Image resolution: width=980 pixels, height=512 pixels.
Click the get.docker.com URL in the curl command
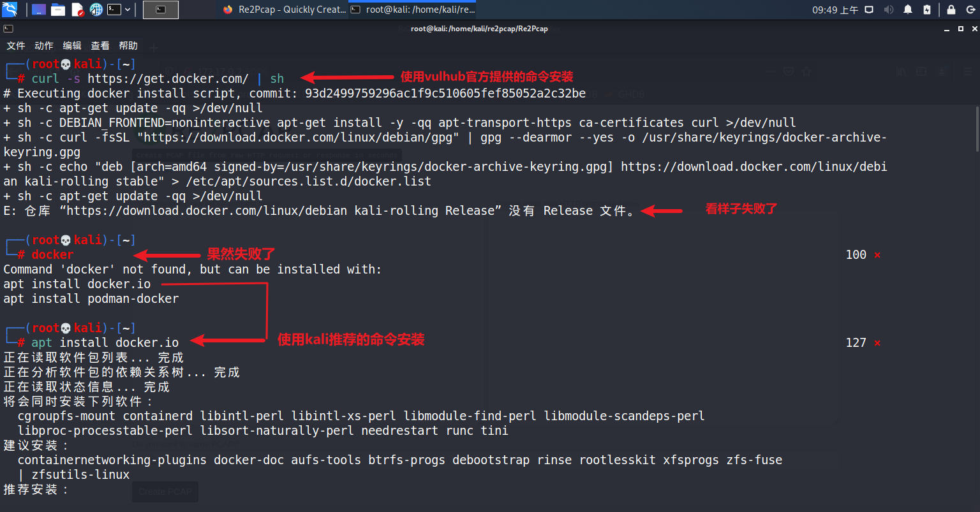pos(168,78)
